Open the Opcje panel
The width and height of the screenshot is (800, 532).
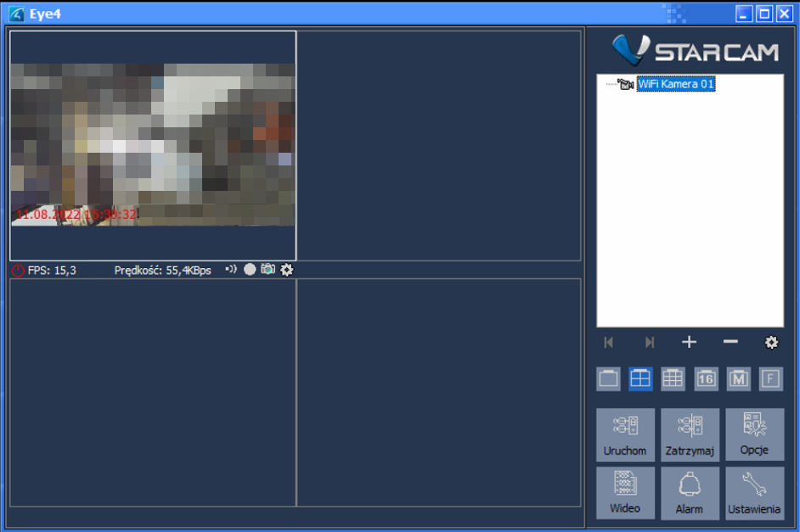tap(754, 434)
